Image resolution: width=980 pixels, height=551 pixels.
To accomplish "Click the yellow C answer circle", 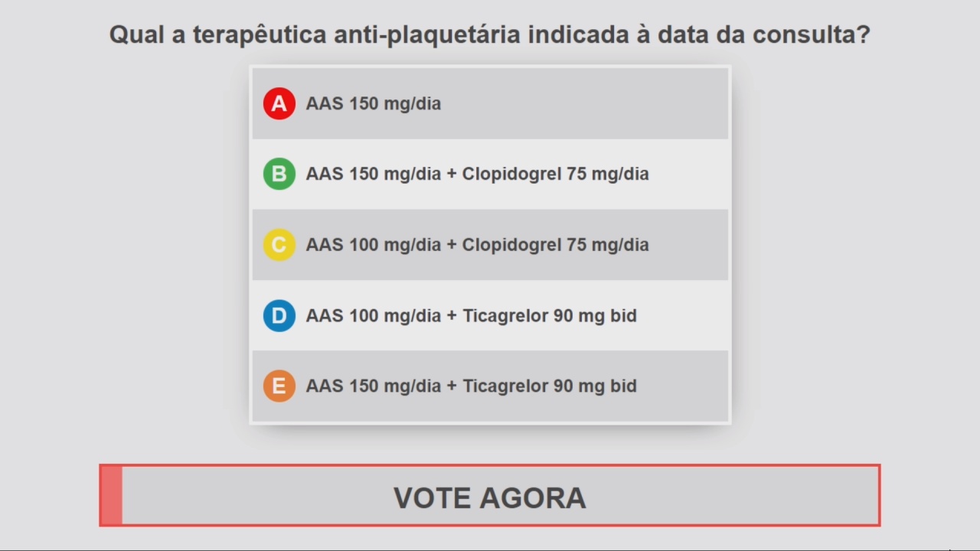I will (x=279, y=245).
